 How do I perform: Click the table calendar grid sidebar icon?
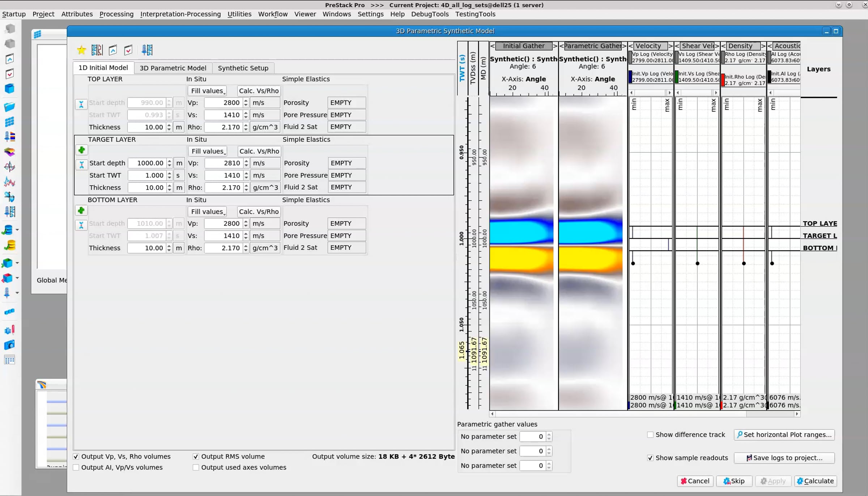click(x=9, y=360)
